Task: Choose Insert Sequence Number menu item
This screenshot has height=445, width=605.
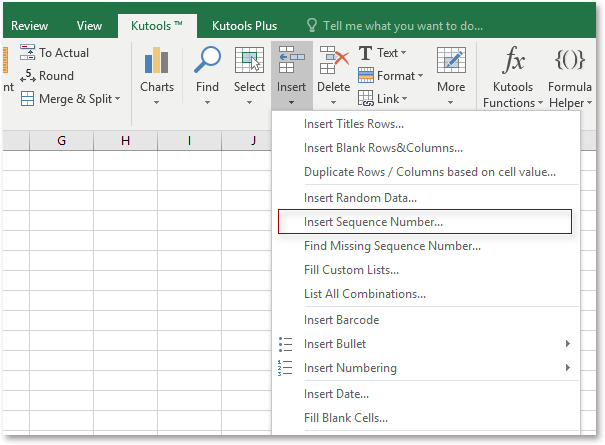Action: (373, 222)
